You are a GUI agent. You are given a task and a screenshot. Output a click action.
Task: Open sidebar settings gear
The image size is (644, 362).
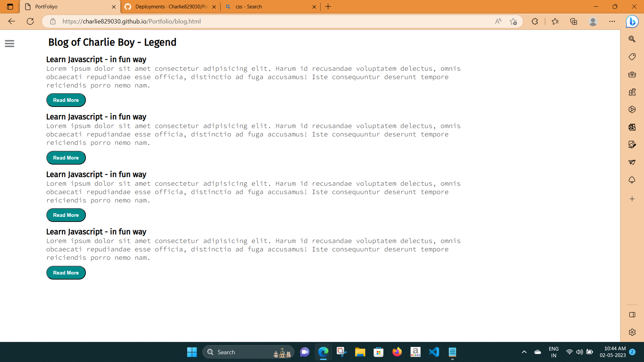(x=632, y=332)
